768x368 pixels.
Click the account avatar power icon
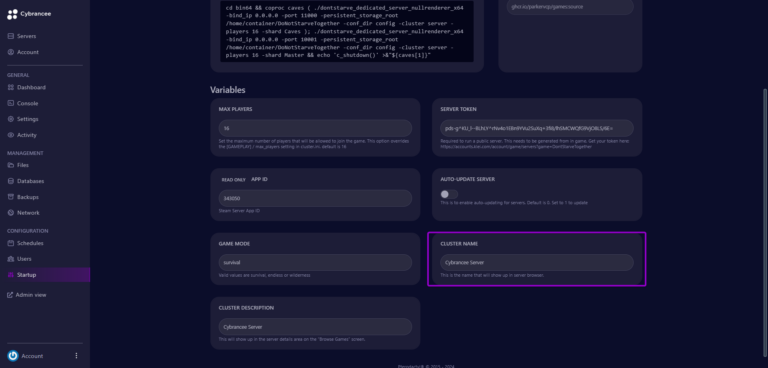click(x=13, y=356)
